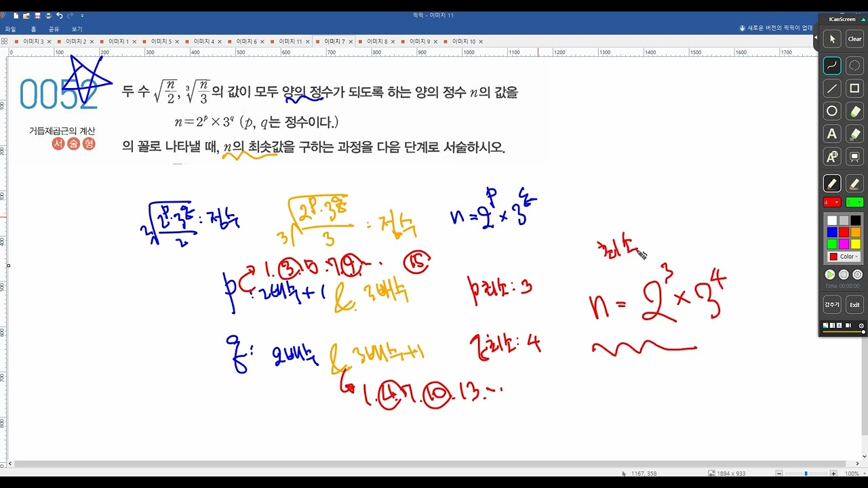Image resolution: width=868 pixels, height=488 pixels.
Task: Open tab overview grid icon
Action: point(5,41)
